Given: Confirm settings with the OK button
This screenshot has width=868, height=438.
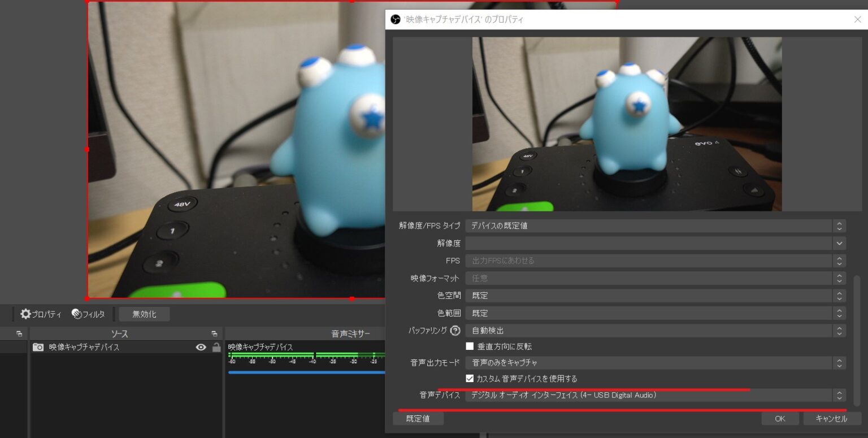Looking at the screenshot, I should pyautogui.click(x=780, y=418).
